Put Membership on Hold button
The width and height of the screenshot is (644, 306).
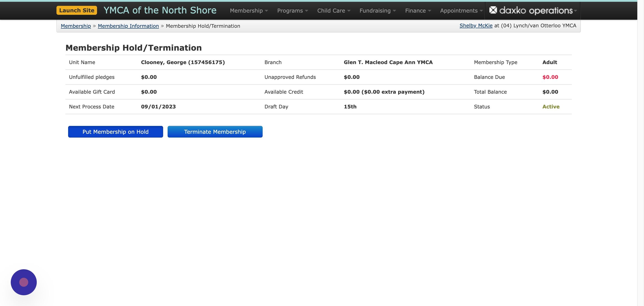click(x=115, y=132)
